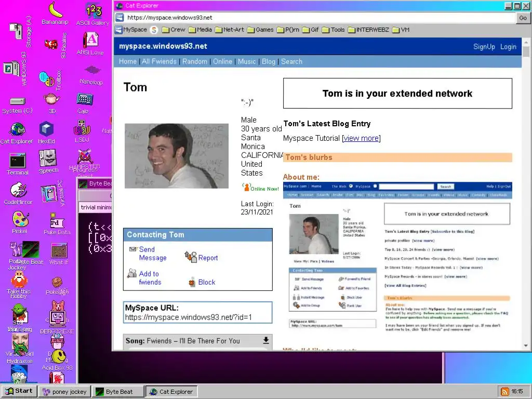The width and height of the screenshot is (532, 399).
Task: Go to Home in MySpace nav
Action: click(x=128, y=61)
